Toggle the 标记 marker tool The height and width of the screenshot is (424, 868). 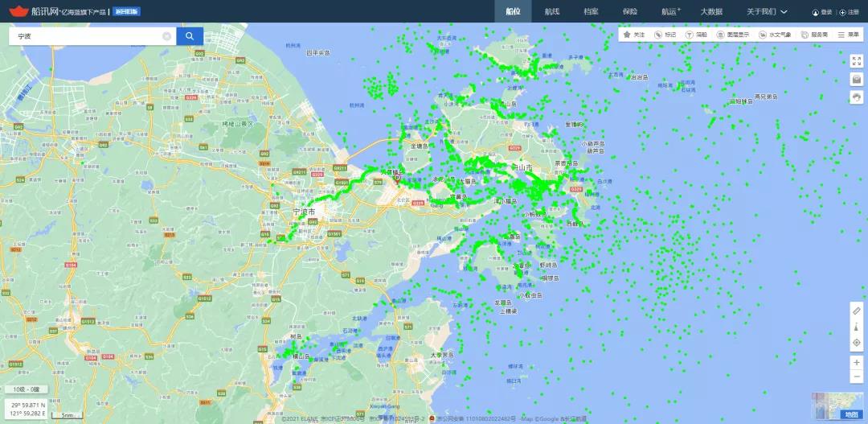665,35
